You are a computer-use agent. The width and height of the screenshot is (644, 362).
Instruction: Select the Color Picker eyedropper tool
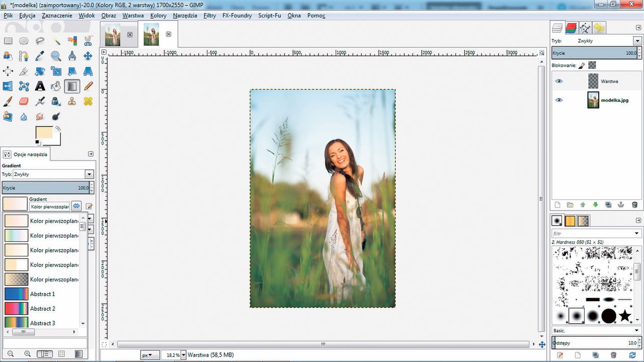tap(40, 56)
